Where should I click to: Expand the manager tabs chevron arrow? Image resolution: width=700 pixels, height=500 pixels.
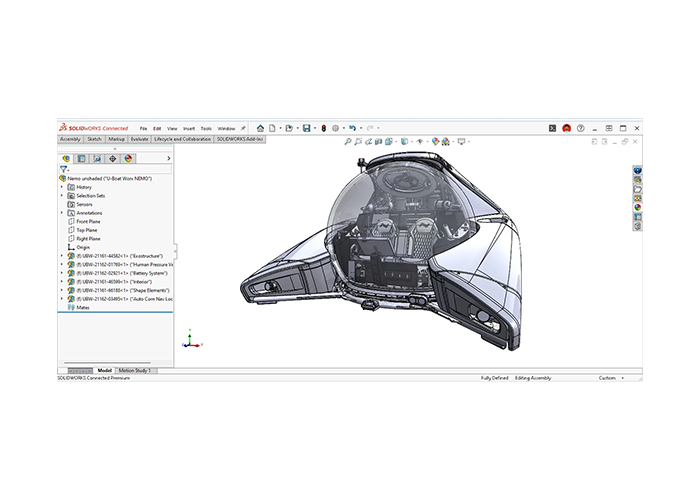[168, 158]
